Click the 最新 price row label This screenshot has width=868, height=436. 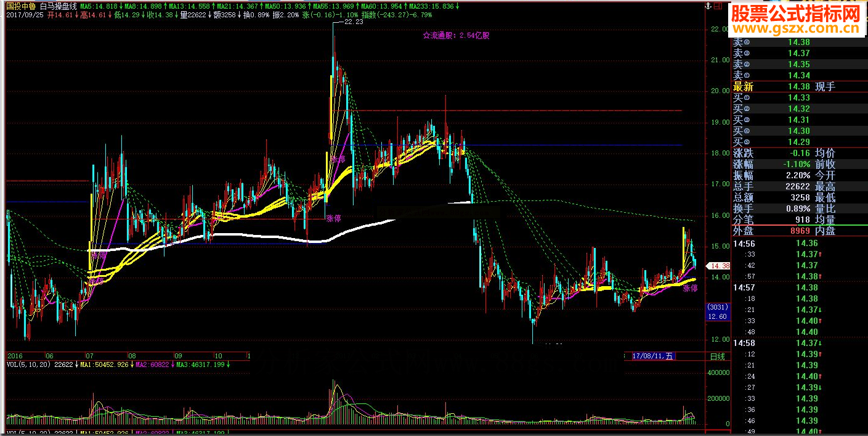[x=743, y=87]
